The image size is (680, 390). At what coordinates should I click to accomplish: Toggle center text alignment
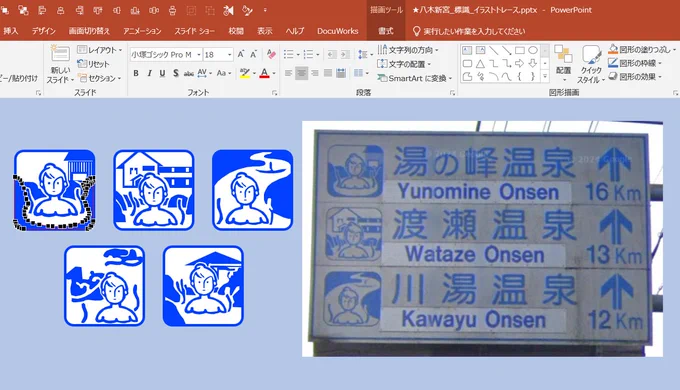point(301,73)
